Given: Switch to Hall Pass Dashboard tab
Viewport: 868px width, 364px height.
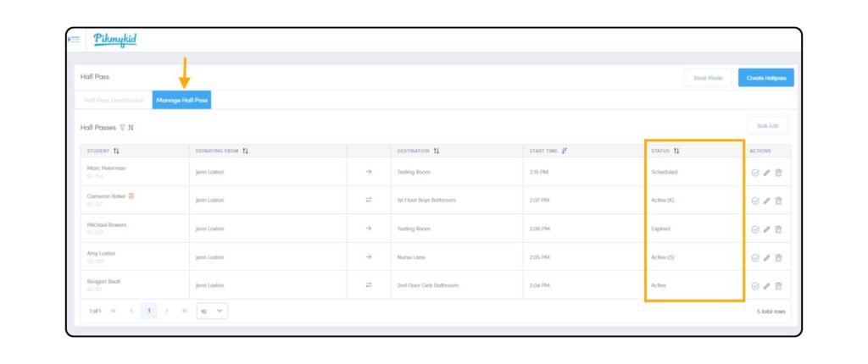Looking at the screenshot, I should point(113,100).
